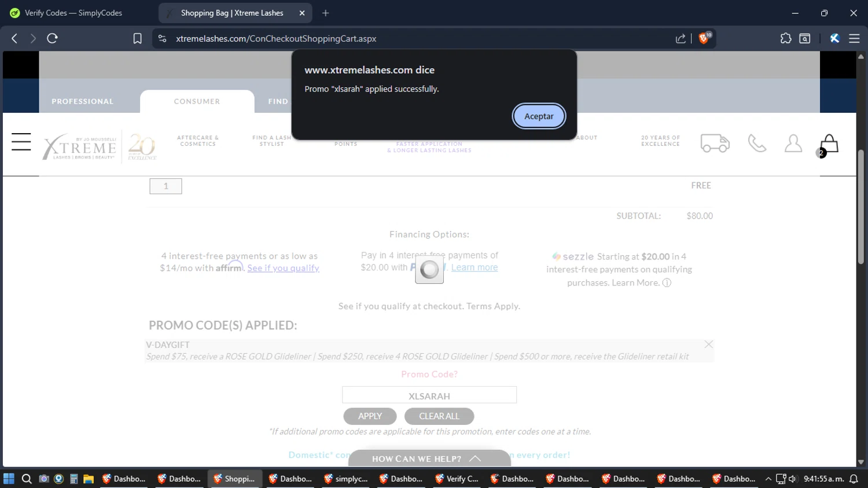Click the page vertical scrollbar
The image size is (868, 488).
coord(861,206)
